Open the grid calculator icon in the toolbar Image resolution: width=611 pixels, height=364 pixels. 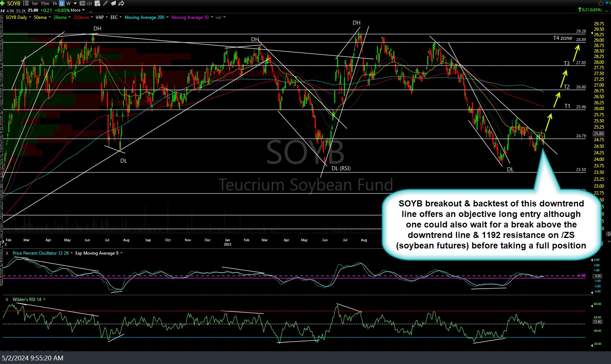97,3
